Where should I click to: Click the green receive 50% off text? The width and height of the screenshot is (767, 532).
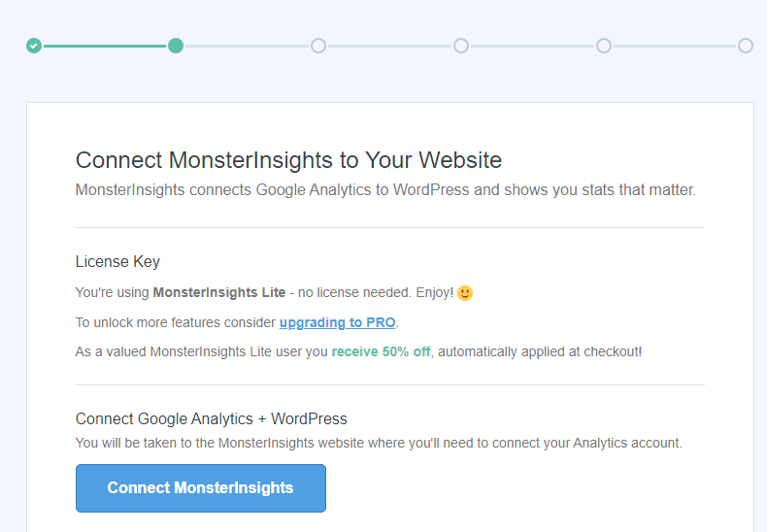(x=381, y=352)
